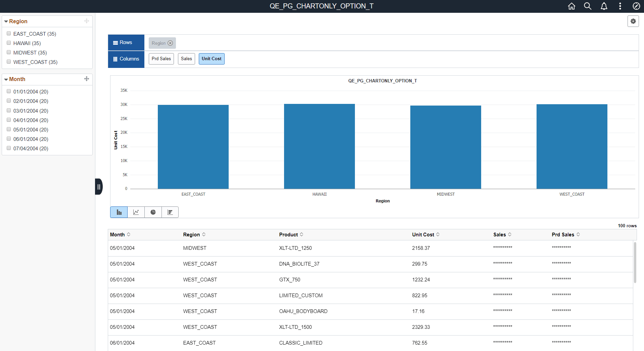644x351 pixels.
Task: Open the Actions menu (three dots) icon
Action: click(620, 6)
